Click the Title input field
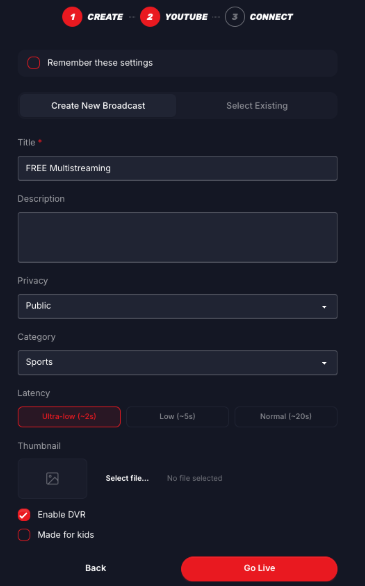The image size is (365, 586). (x=177, y=168)
